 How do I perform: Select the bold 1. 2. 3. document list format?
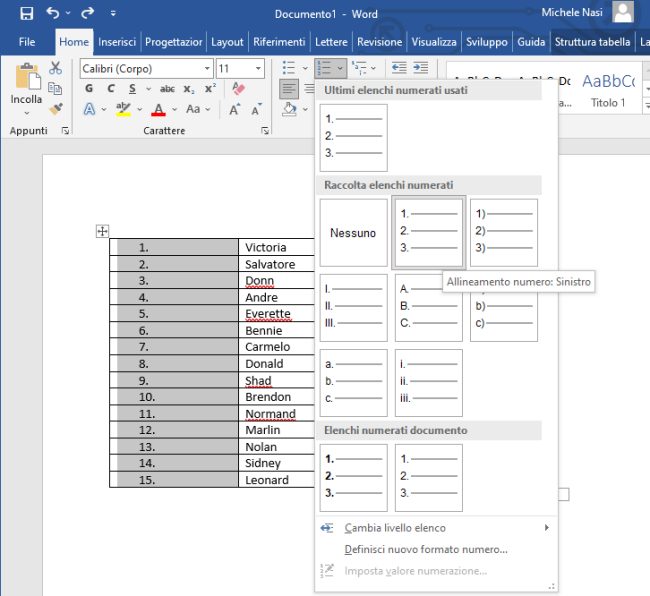(354, 478)
